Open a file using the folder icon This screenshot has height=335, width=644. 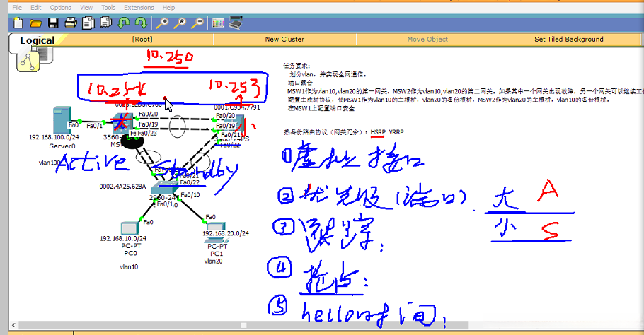click(35, 23)
